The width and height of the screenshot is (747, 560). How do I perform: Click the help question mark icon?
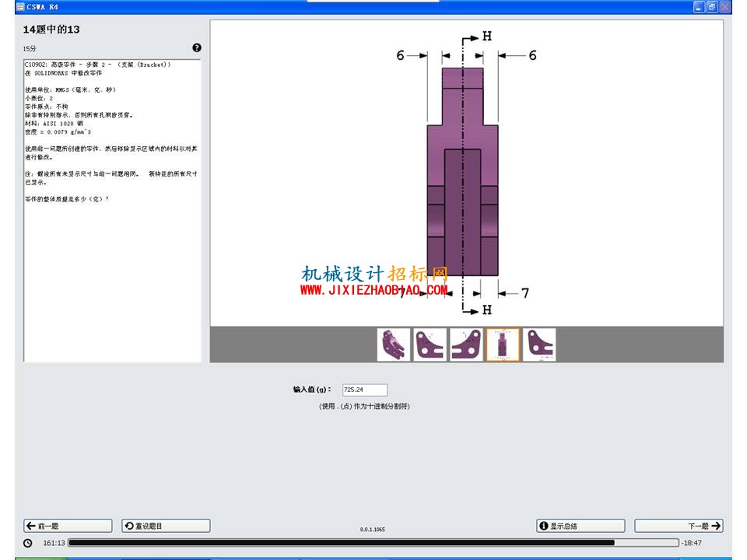197,47
